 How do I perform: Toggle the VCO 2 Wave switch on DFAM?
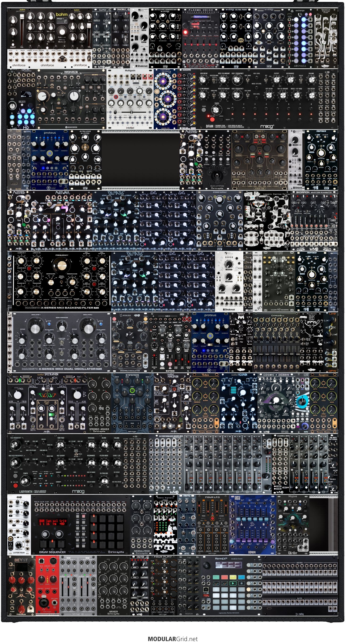click(x=248, y=95)
